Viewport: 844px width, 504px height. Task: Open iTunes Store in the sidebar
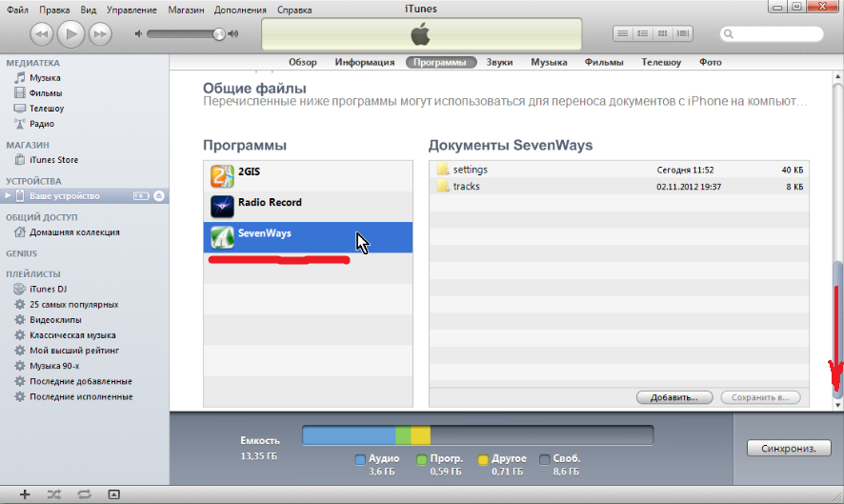pyautogui.click(x=53, y=160)
